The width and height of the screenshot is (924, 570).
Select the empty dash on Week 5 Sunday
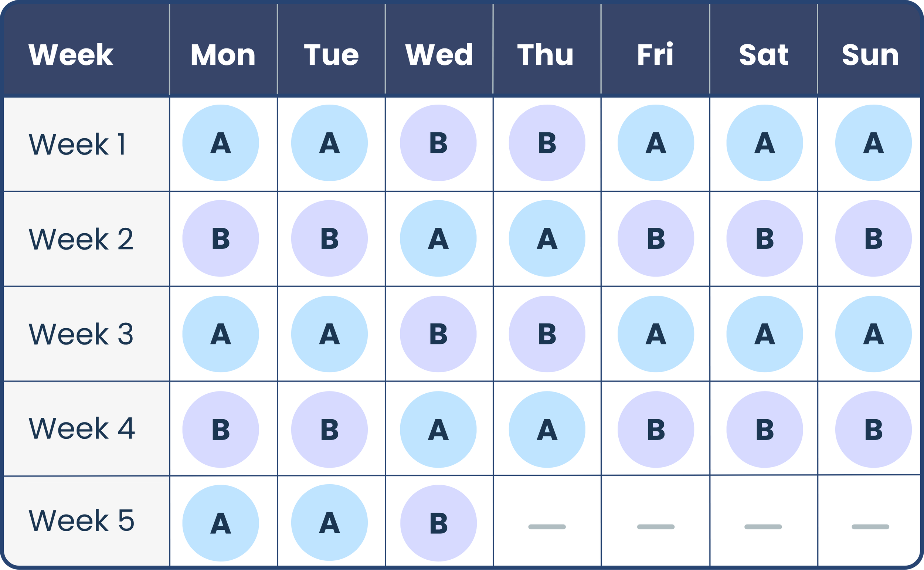click(x=870, y=527)
